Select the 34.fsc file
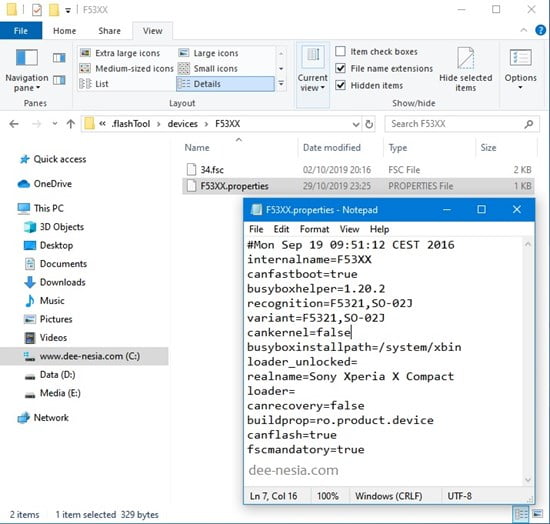Viewport: 550px width, 524px height. 358,170
